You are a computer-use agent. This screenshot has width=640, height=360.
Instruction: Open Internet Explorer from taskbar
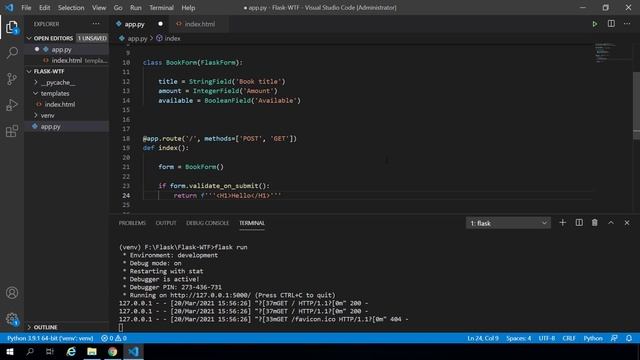coord(71,351)
